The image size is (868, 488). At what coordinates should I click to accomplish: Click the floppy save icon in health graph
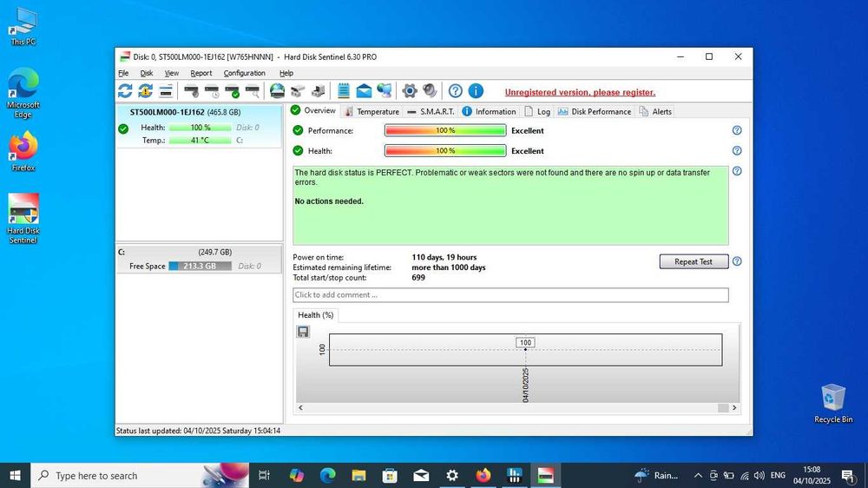point(303,332)
